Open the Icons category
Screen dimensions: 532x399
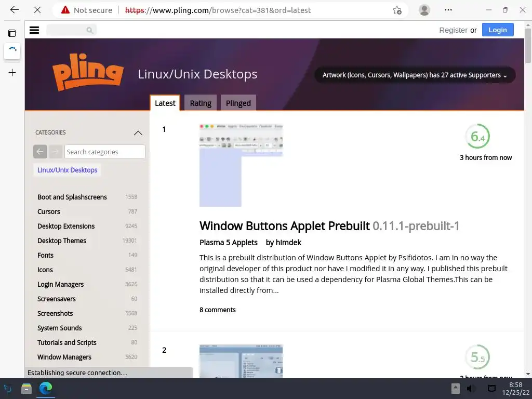pyautogui.click(x=45, y=270)
